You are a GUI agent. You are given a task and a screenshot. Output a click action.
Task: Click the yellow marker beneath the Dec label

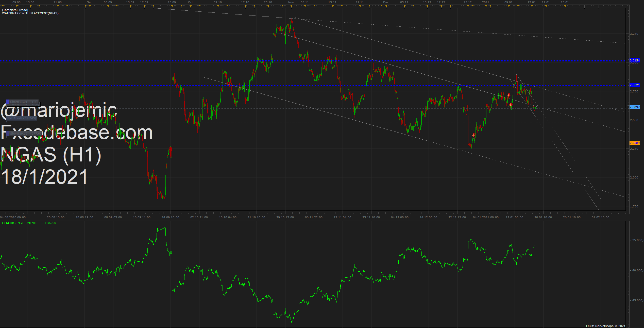point(386,6)
